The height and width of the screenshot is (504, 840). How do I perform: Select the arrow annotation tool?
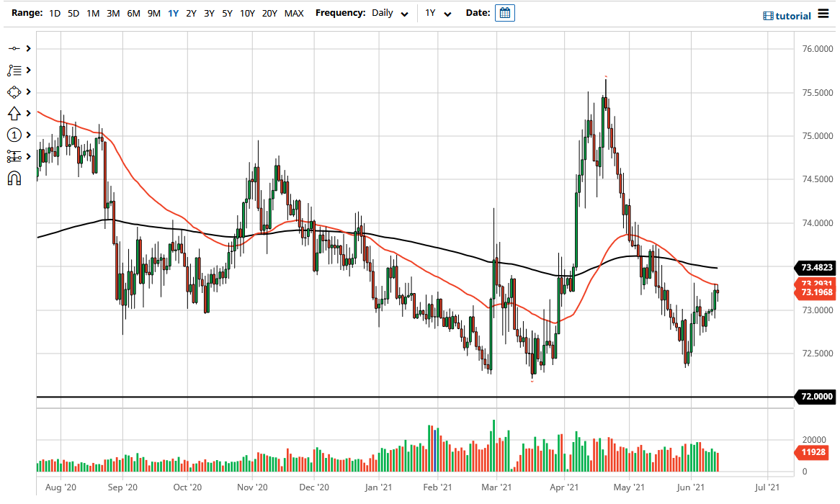coord(14,113)
